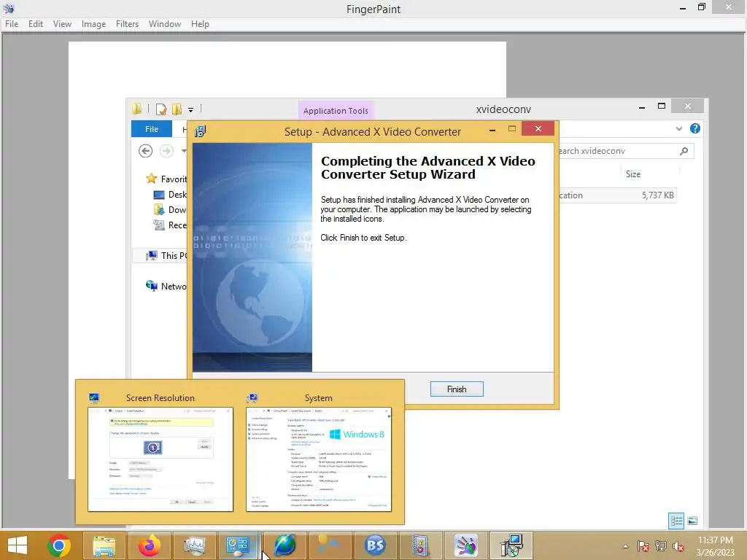Screen dimensions: 747x560
Task: Select Favorites in navigation pane
Action: [x=166, y=179]
